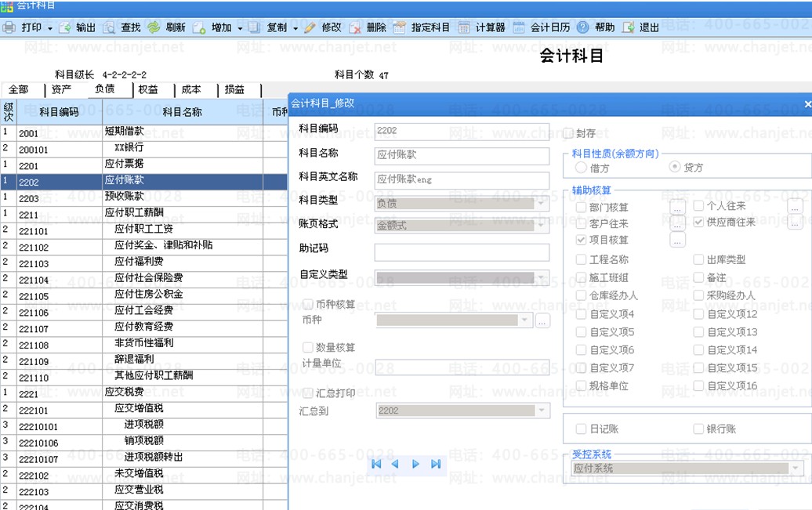
Task: Enable the 部门核算 checkbox
Action: (581, 208)
